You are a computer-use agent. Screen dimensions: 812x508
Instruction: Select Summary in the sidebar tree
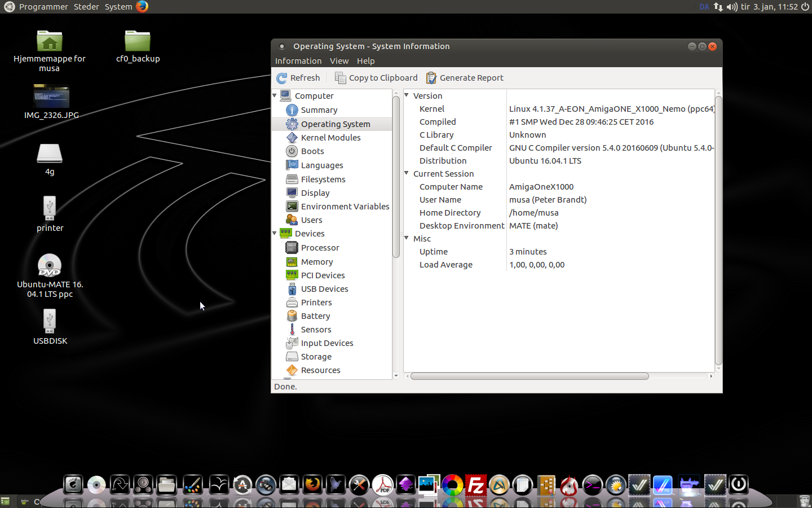tap(319, 110)
